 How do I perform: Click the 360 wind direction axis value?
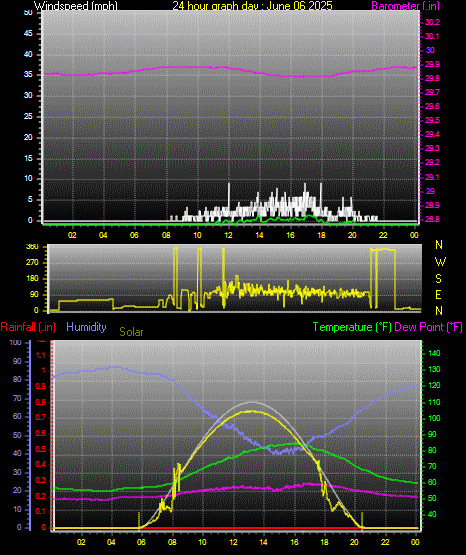(32, 247)
